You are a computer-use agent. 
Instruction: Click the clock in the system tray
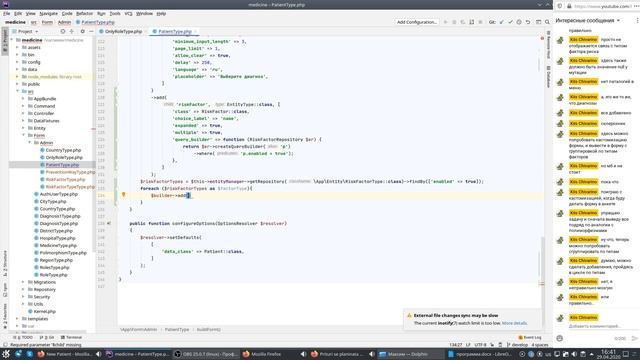click(x=608, y=354)
